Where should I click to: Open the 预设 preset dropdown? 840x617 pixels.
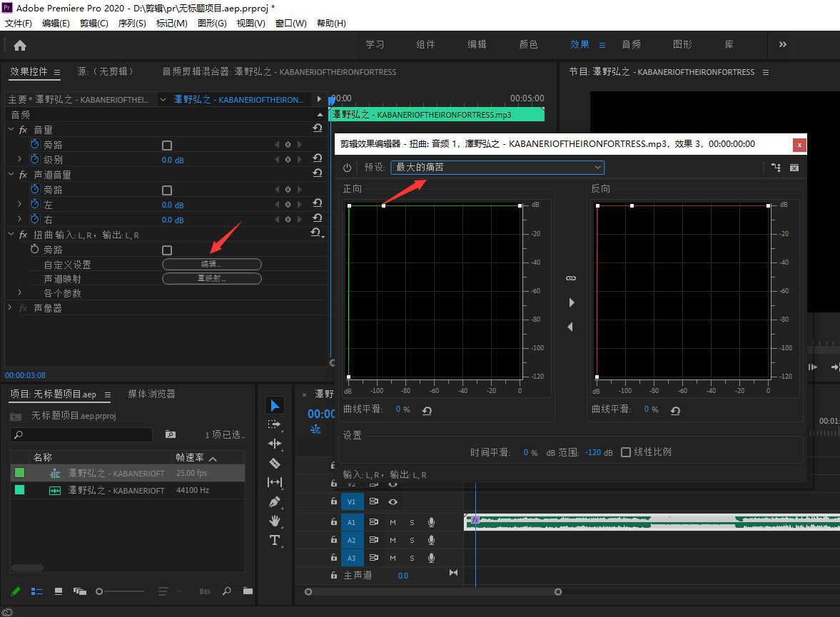[497, 168]
